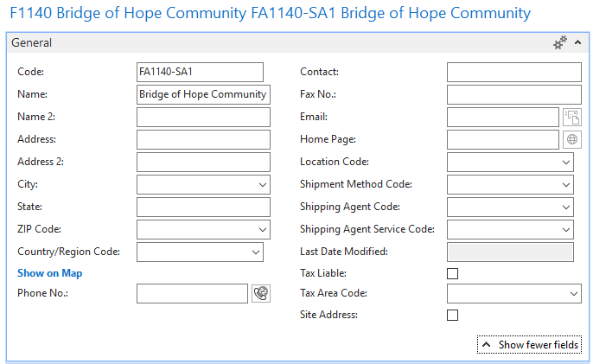Click the phone call icon beside Phone No.
The width and height of the screenshot is (593, 364).
pos(260,293)
